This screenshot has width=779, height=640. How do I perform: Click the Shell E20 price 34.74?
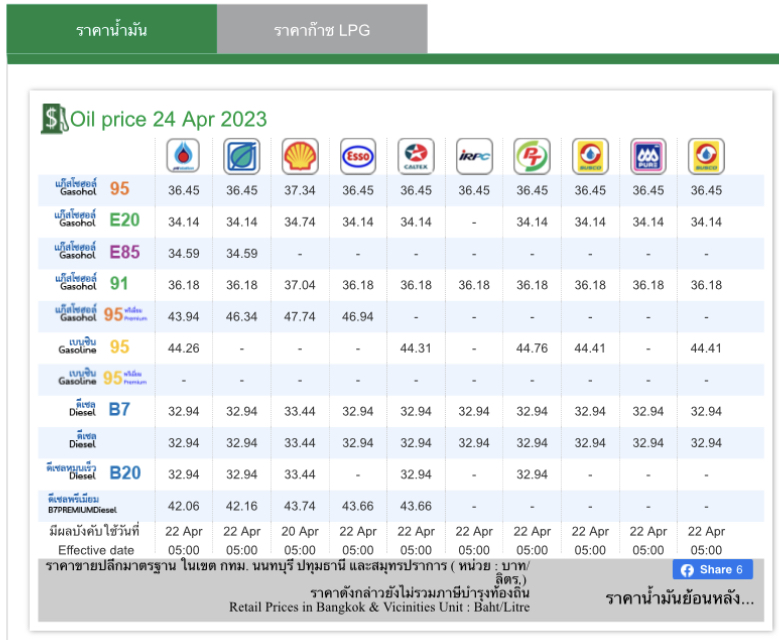coord(300,222)
